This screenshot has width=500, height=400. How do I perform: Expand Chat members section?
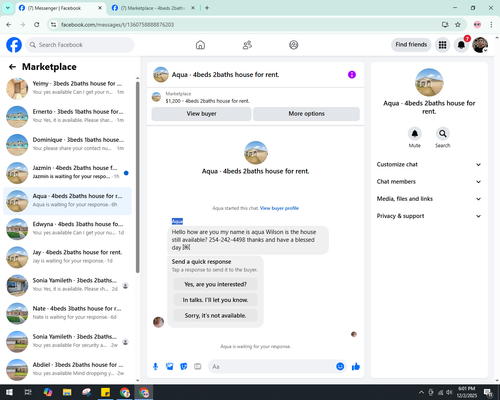429,182
